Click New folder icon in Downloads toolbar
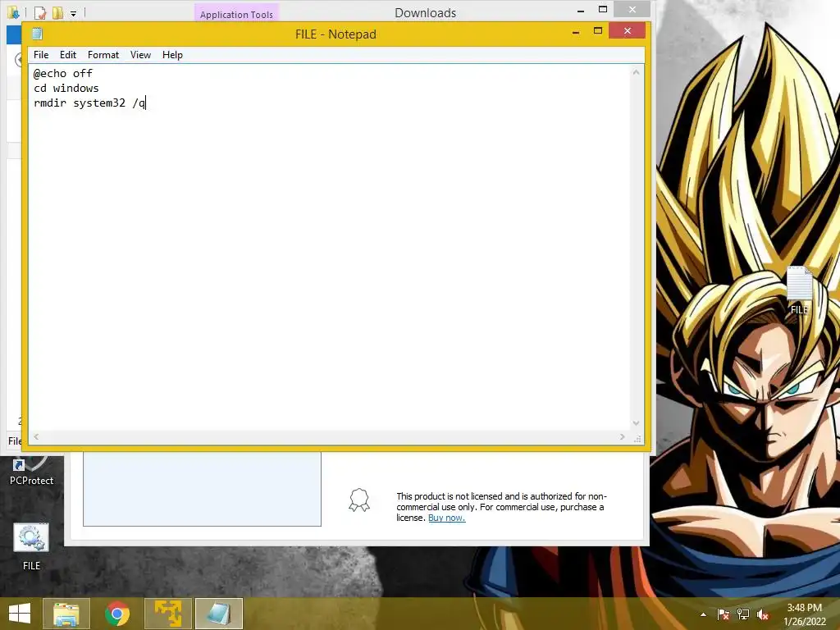 coord(57,12)
